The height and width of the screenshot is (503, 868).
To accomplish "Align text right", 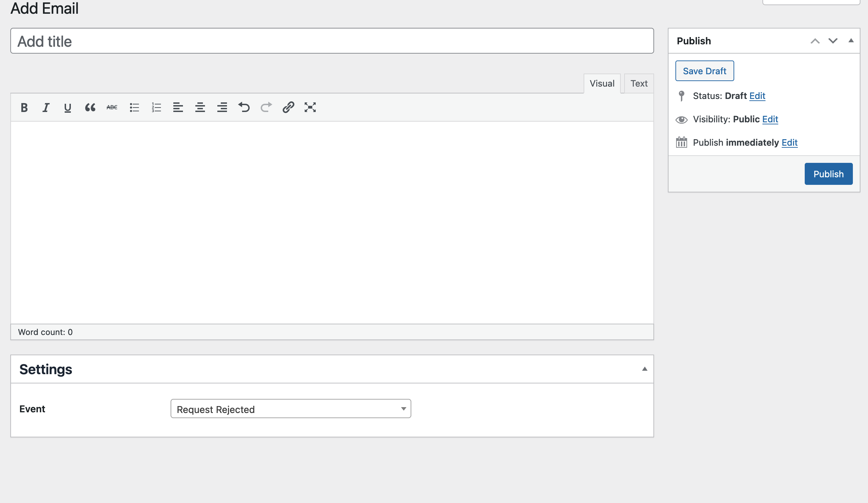I will [x=222, y=108].
